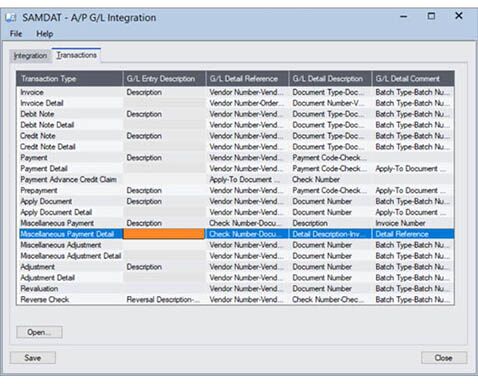This screenshot has height=384, width=478.
Task: Click Apply-To Document comment in Payment Detail row
Action: [413, 169]
